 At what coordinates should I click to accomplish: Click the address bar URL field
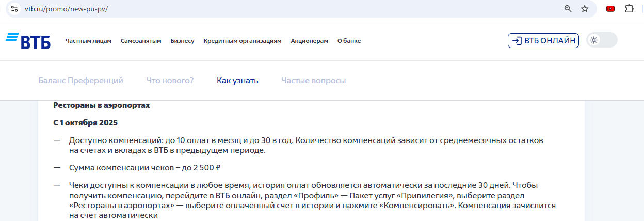(258, 9)
